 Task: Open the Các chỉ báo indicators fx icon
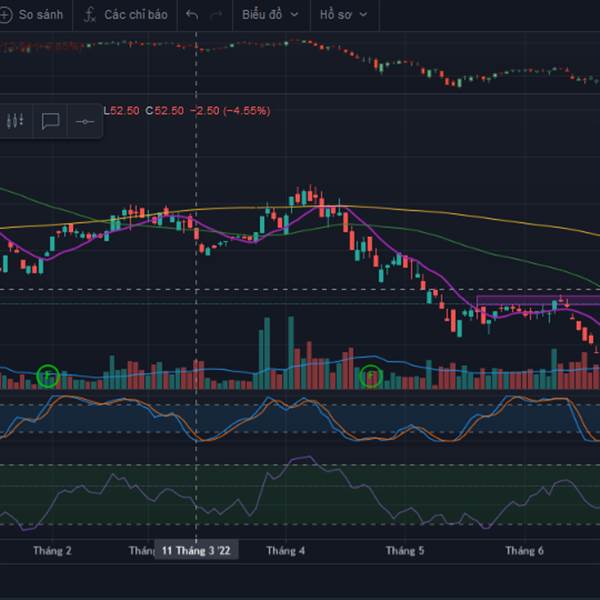click(91, 15)
